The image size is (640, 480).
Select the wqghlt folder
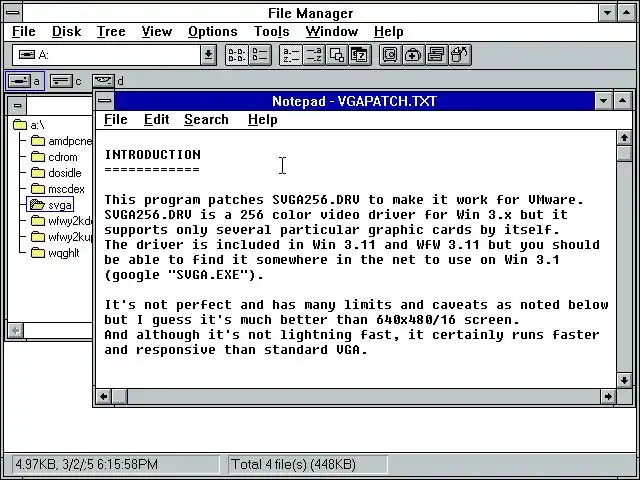(x=55, y=253)
